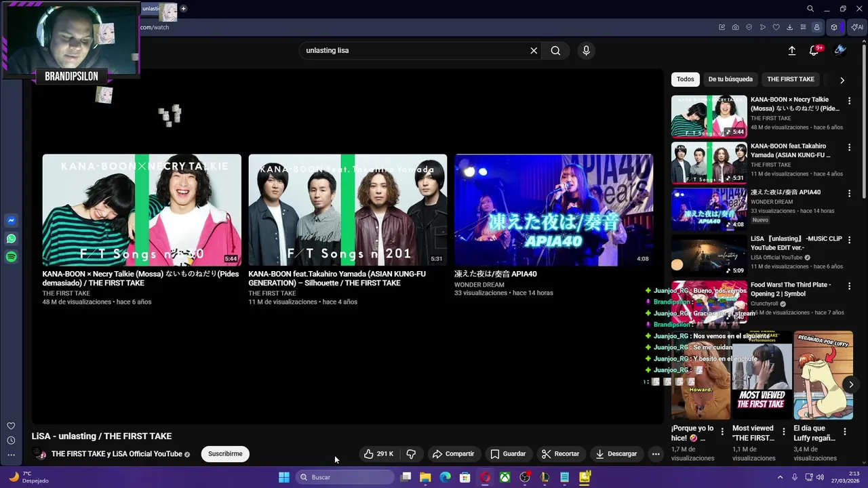Open the shield privacy protection icon
Image resolution: width=868 pixels, height=488 pixels.
click(x=749, y=27)
